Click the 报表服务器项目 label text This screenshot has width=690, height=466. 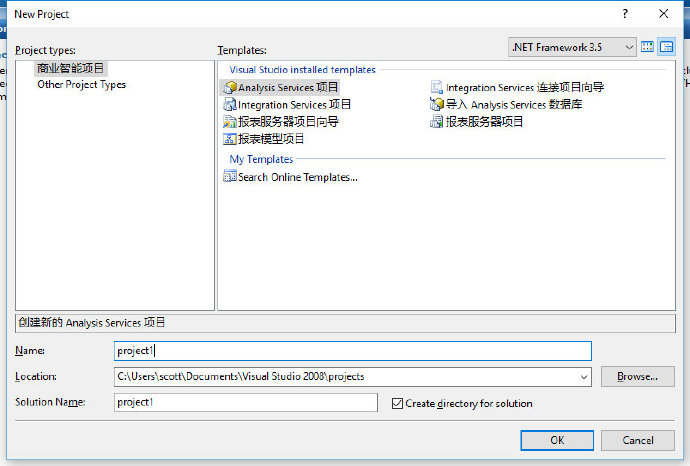click(x=484, y=122)
